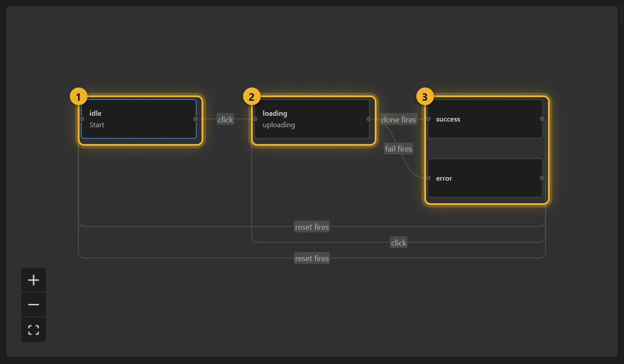This screenshot has height=364, width=624.
Task: Click the loading node's right output handle
Action: point(369,119)
